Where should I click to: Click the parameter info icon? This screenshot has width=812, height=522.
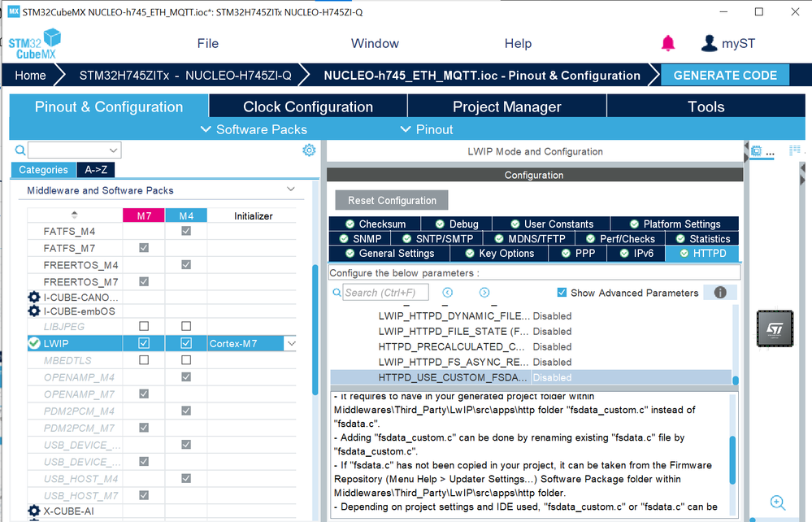click(x=720, y=293)
